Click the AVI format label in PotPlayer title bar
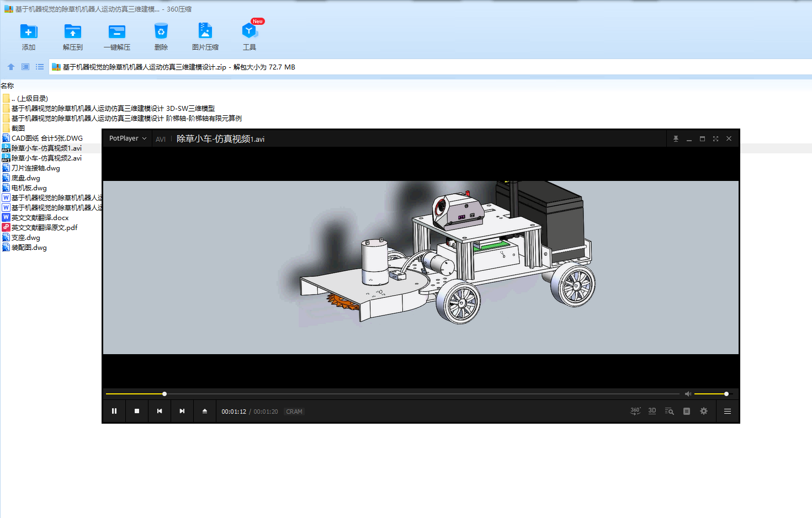 (161, 139)
